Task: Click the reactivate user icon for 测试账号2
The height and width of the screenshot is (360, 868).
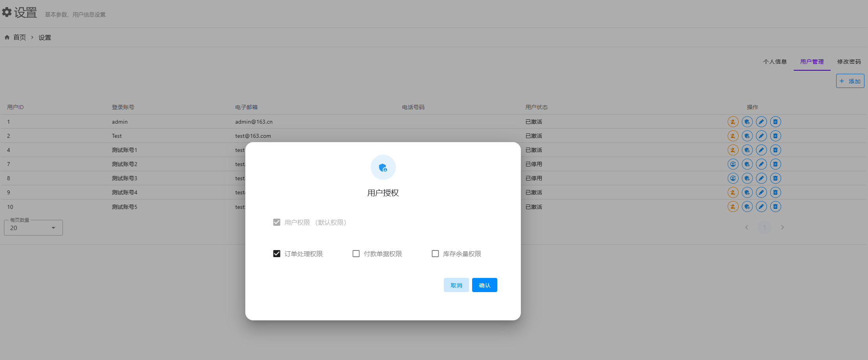Action: click(x=733, y=164)
